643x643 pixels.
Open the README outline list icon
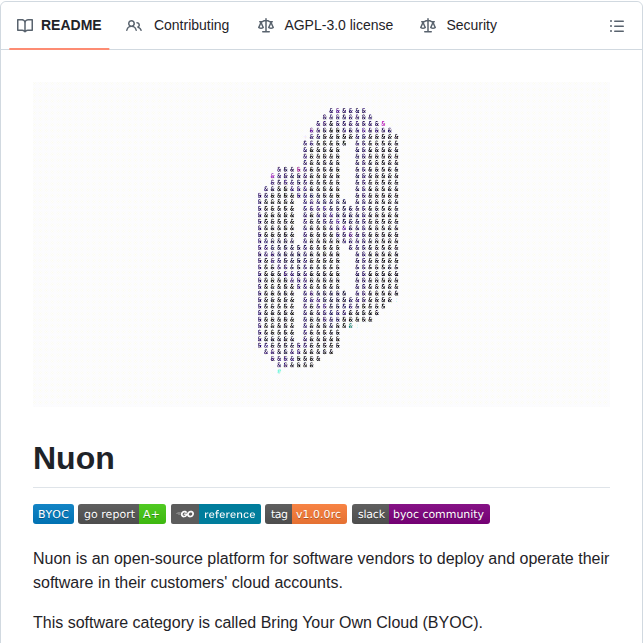click(617, 26)
